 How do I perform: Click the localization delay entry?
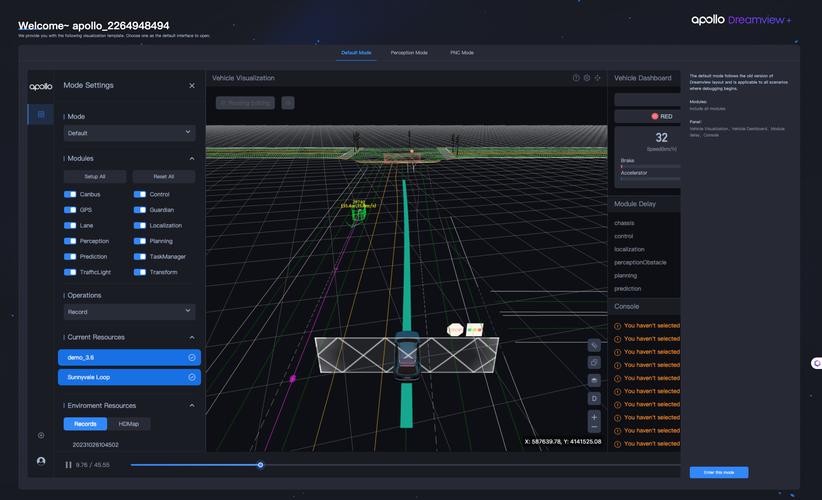click(629, 249)
